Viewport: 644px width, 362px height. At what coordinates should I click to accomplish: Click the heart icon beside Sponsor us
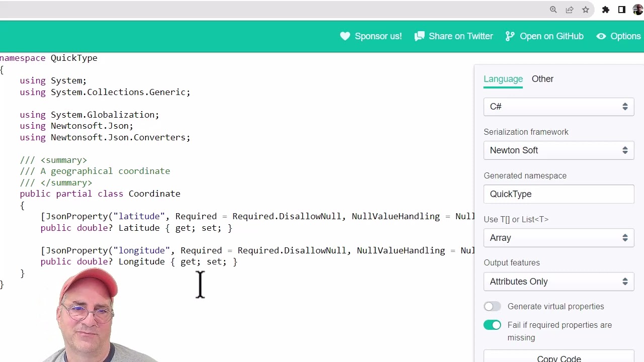(x=345, y=36)
